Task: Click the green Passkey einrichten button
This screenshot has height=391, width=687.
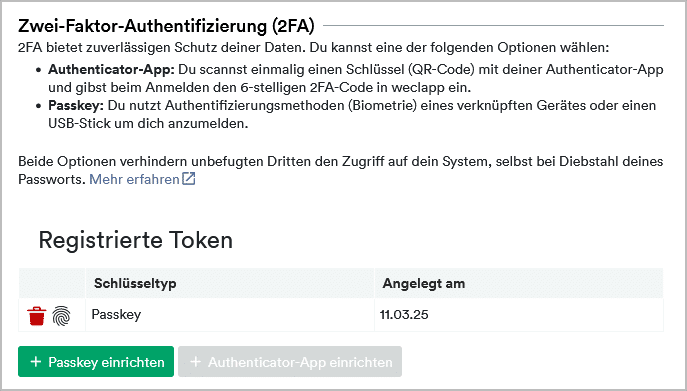Action: point(96,362)
